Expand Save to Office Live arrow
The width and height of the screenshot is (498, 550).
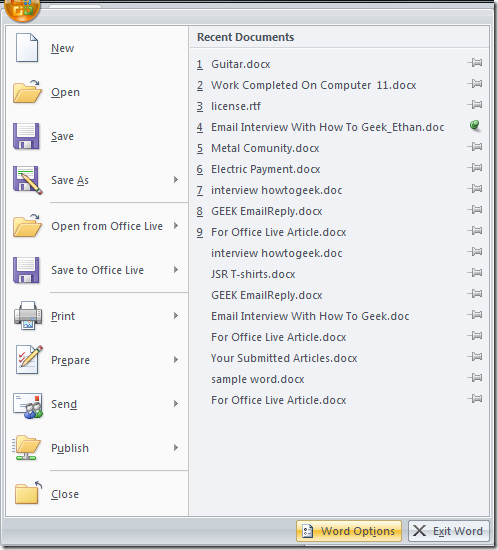pyautogui.click(x=176, y=270)
